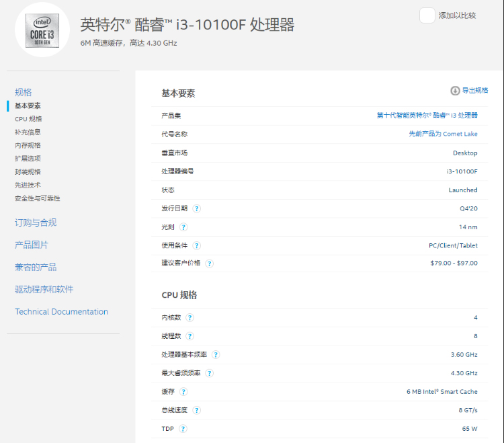Screen dimensions: 504x443
Task: Open help icon next to 总线速度
Action: point(196,410)
